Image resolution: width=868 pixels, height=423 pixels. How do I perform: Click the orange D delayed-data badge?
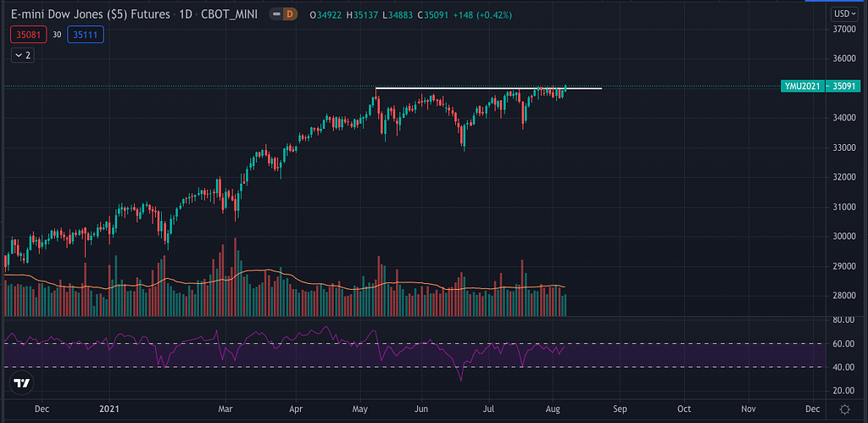pyautogui.click(x=290, y=15)
